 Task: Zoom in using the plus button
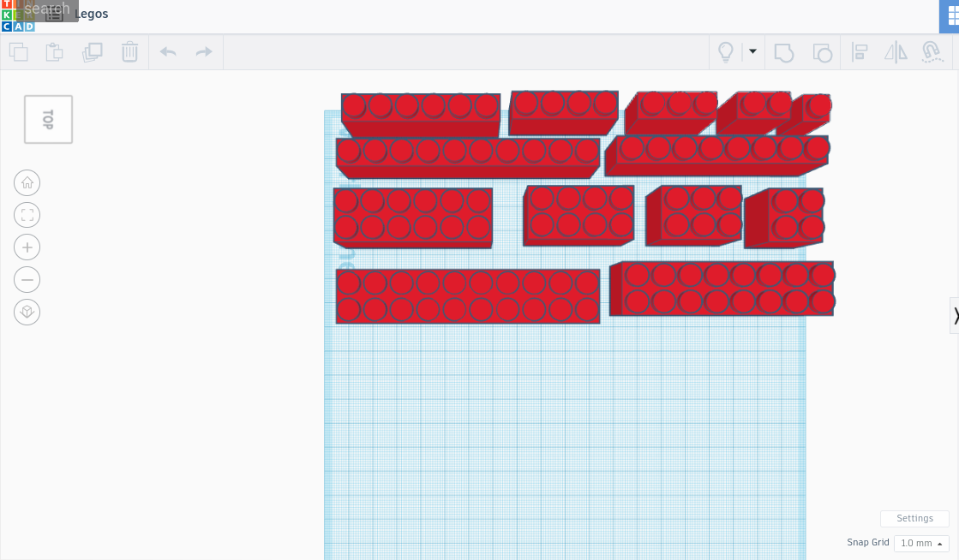[x=27, y=247]
